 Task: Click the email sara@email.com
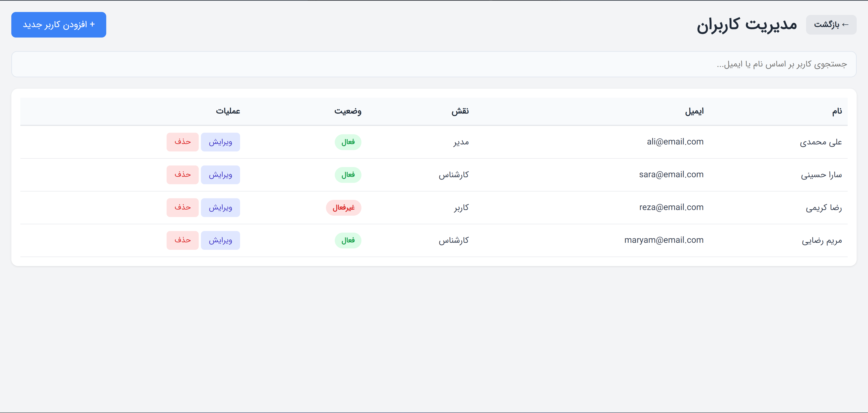point(671,175)
